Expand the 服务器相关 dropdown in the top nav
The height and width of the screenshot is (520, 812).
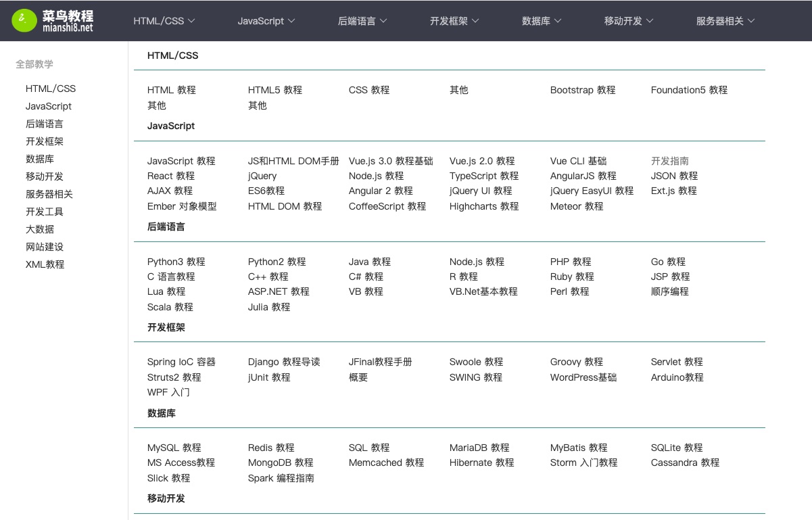click(x=725, y=21)
